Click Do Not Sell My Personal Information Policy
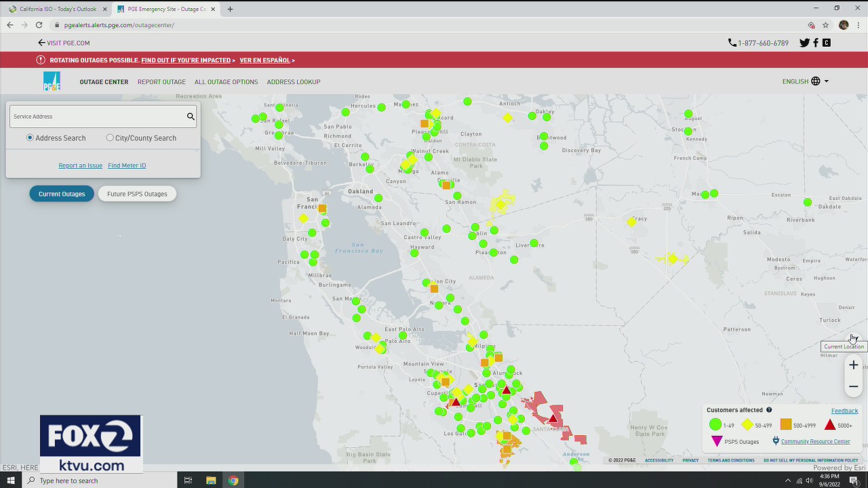The height and width of the screenshot is (488, 868). (x=810, y=461)
